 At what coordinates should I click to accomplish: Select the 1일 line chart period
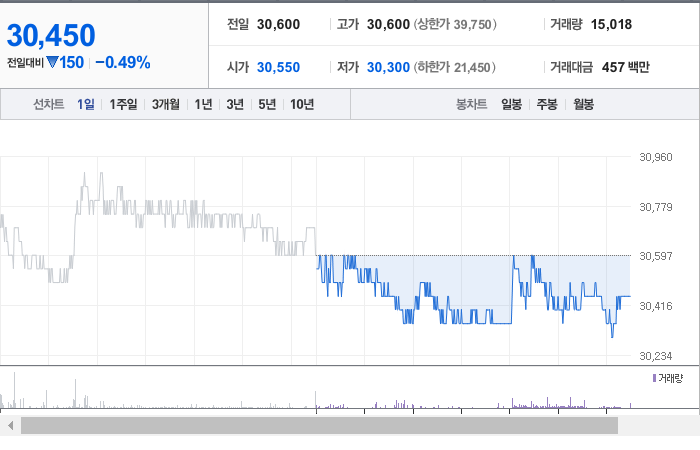[x=86, y=104]
